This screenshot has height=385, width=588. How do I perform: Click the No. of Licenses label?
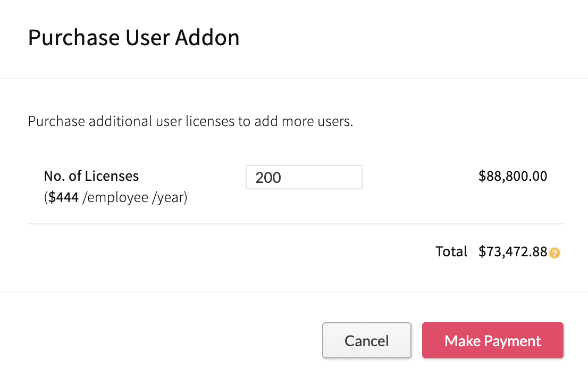pyautogui.click(x=91, y=176)
